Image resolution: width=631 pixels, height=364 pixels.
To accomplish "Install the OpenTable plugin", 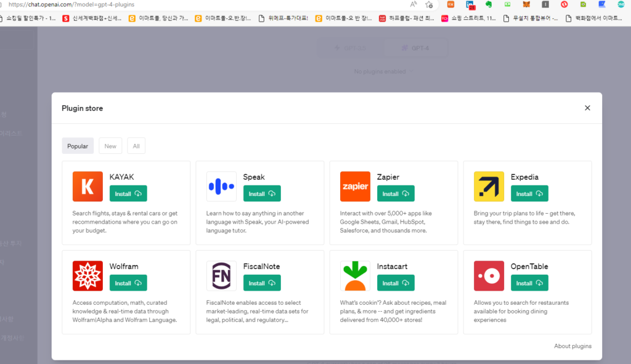I will [x=529, y=283].
